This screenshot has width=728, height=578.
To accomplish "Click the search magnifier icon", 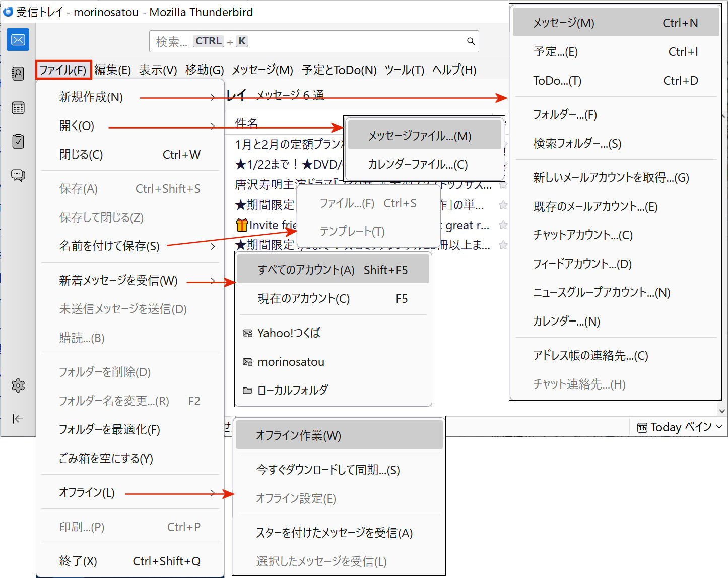I will tap(471, 41).
